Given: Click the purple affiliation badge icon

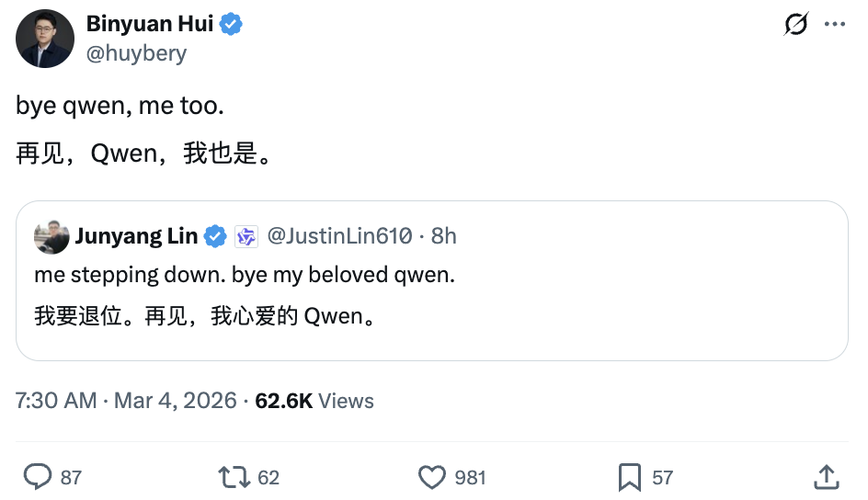Looking at the screenshot, I should pyautogui.click(x=246, y=236).
